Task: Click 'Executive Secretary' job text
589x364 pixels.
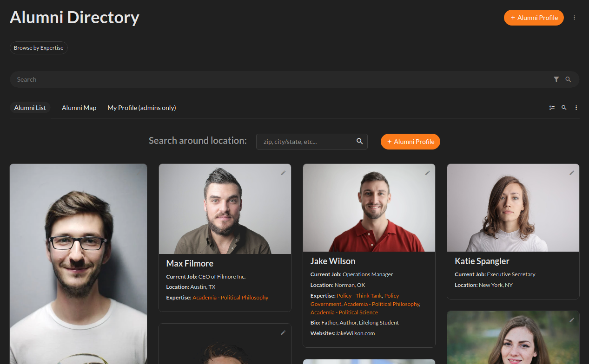Action: coord(511,274)
